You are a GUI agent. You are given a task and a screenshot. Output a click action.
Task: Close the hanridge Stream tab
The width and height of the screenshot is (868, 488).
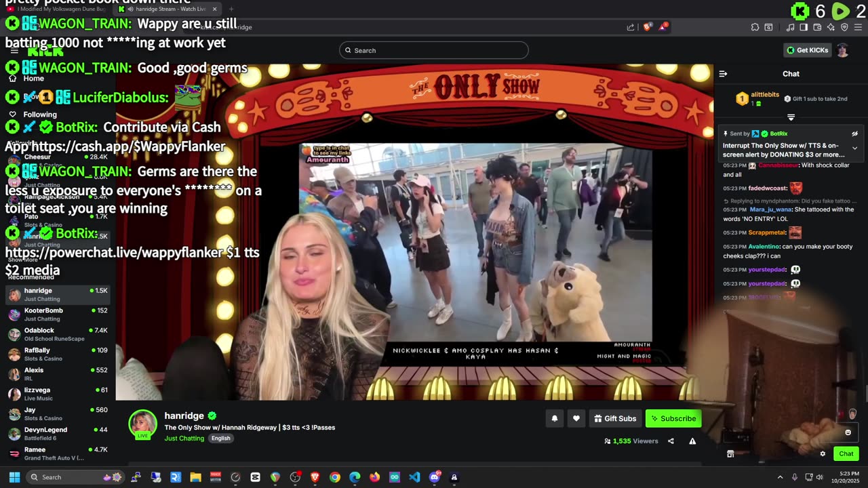pyautogui.click(x=214, y=9)
